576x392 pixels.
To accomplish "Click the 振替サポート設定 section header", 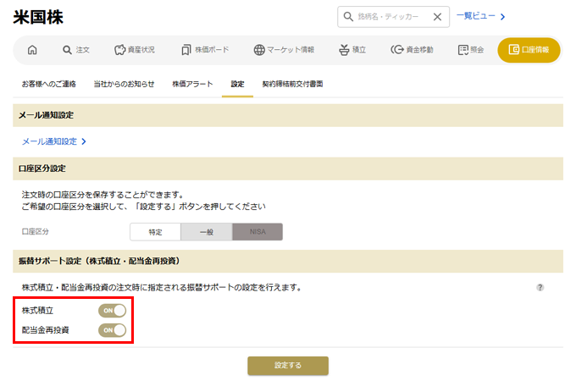I will click(x=288, y=261).
